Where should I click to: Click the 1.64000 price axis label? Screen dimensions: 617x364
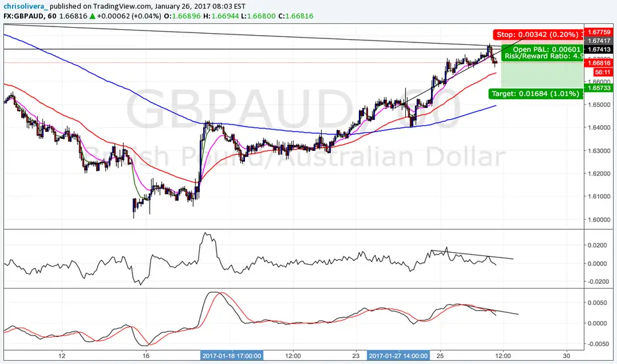coord(600,128)
